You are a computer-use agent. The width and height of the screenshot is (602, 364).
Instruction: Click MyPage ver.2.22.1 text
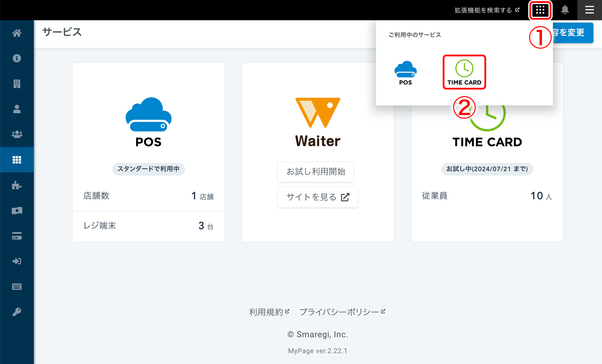click(318, 351)
